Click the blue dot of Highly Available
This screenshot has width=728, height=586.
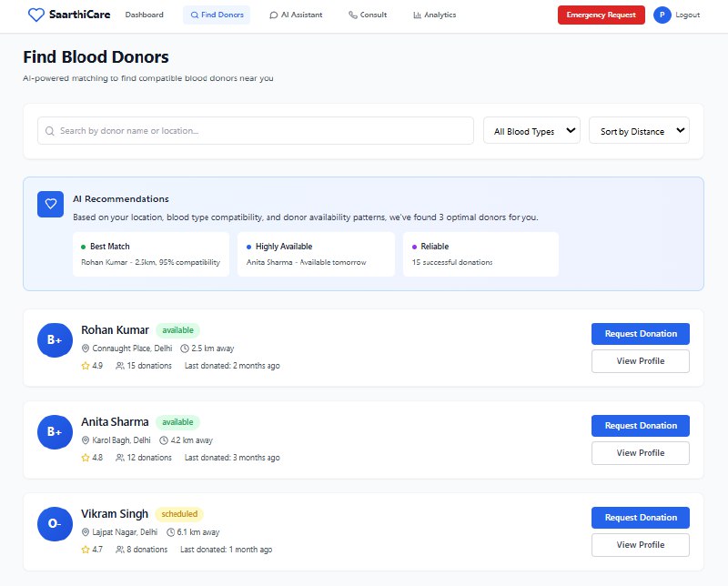coord(248,247)
